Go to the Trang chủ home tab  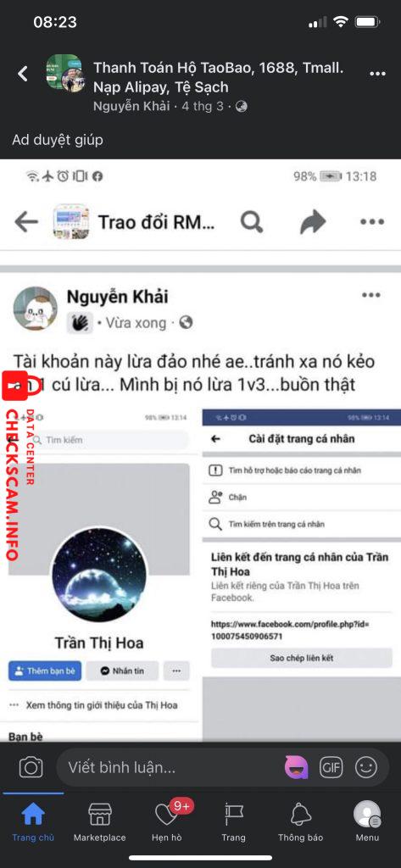pyautogui.click(x=33, y=822)
